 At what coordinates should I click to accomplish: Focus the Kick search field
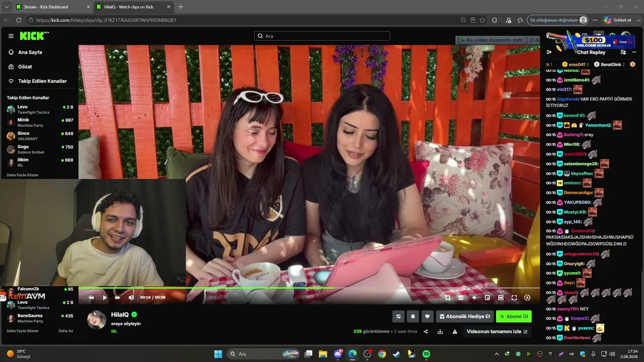[322, 36]
